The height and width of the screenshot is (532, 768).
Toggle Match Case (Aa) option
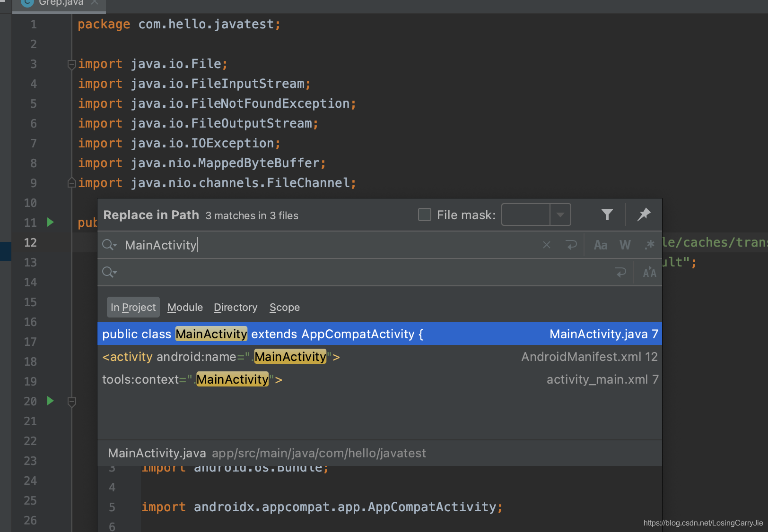[601, 245]
